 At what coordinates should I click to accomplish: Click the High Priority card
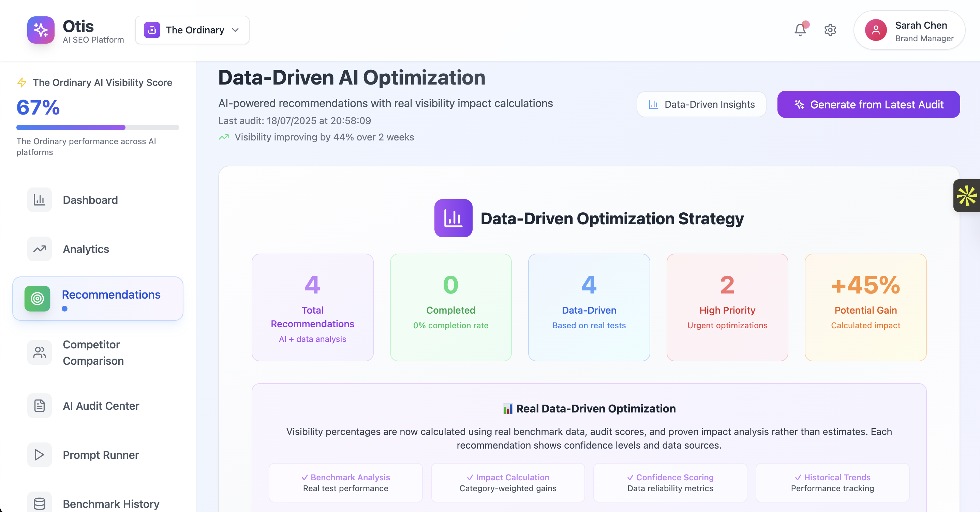point(727,307)
